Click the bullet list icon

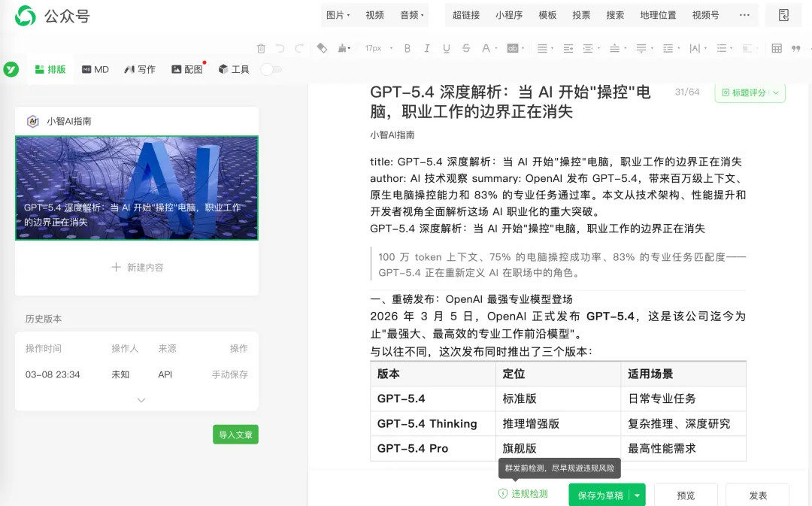point(721,48)
